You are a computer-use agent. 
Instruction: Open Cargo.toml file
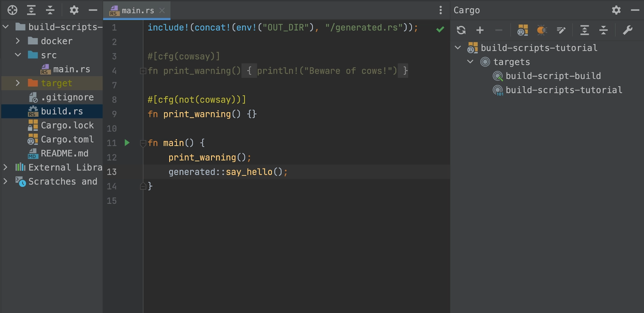pyautogui.click(x=67, y=139)
